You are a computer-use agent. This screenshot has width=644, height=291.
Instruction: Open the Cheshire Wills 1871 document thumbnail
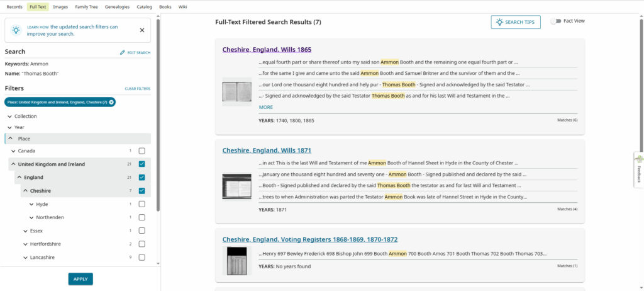[x=236, y=186]
